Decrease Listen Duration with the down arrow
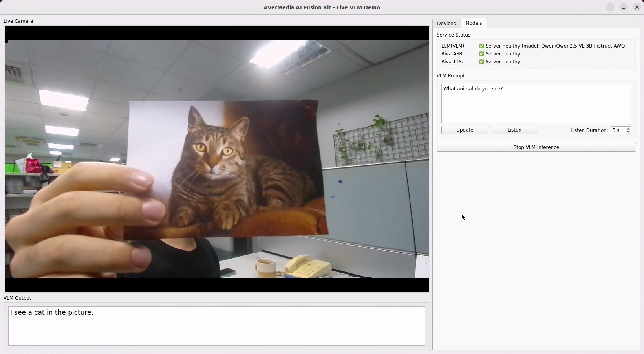This screenshot has width=644, height=354. 628,132
